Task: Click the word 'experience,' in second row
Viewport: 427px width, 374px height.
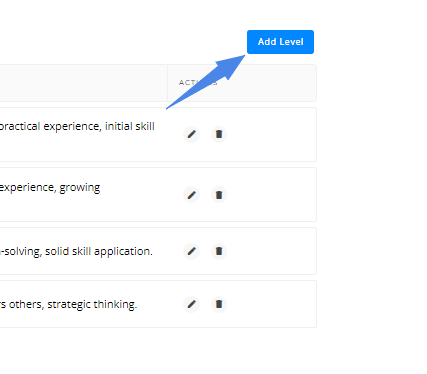Action: 28,188
